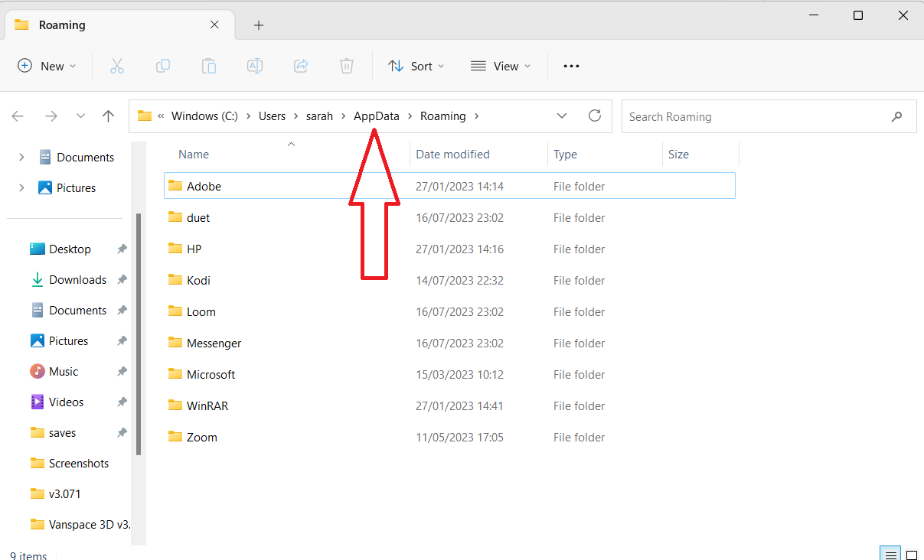Screen dimensions: 924x560
Task: Click the Cut scissors icon
Action: point(117,67)
